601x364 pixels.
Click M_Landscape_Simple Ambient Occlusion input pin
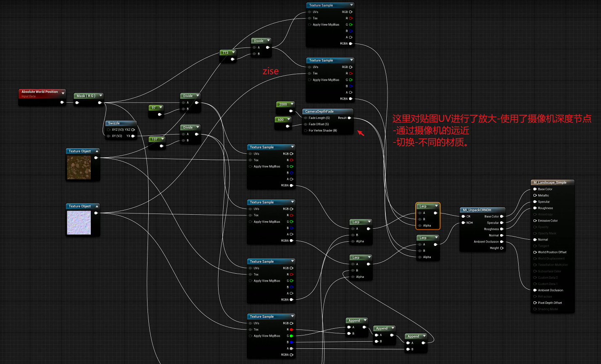pyautogui.click(x=535, y=290)
